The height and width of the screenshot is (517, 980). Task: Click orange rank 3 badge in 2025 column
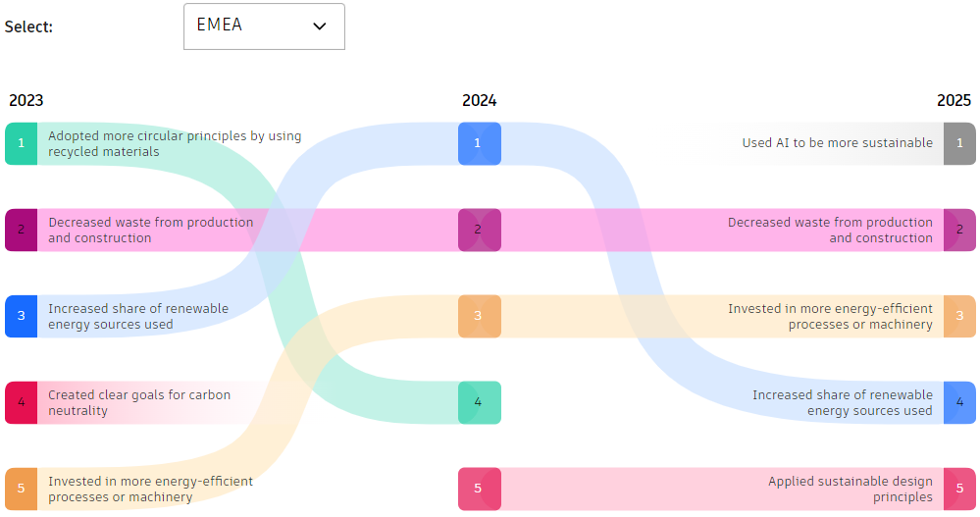(x=959, y=316)
